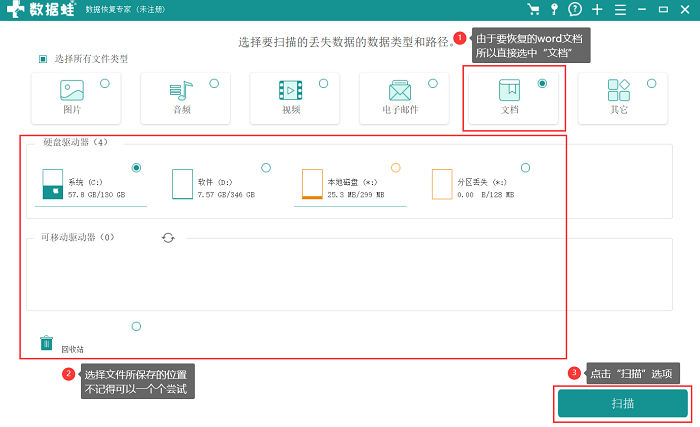Select the 图片 picture file type icon
Viewport: 700px width, 427px height.
pos(72,90)
